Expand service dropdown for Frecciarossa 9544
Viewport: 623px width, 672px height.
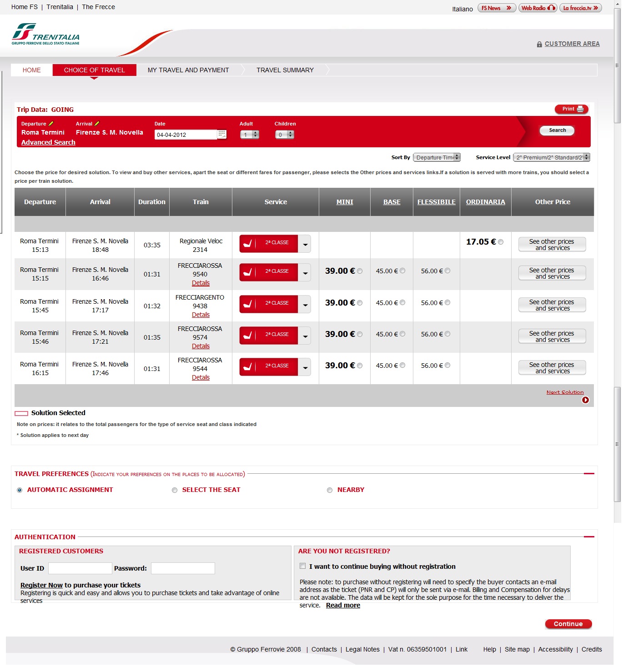click(x=305, y=367)
